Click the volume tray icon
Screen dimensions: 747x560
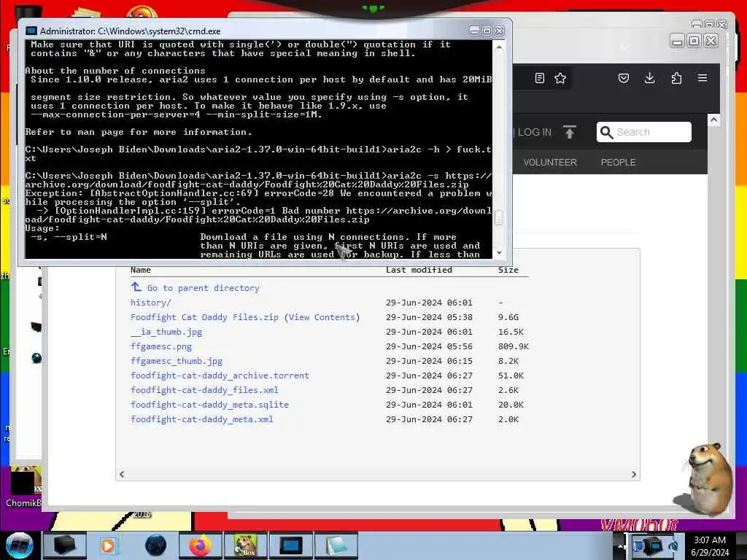(673, 546)
